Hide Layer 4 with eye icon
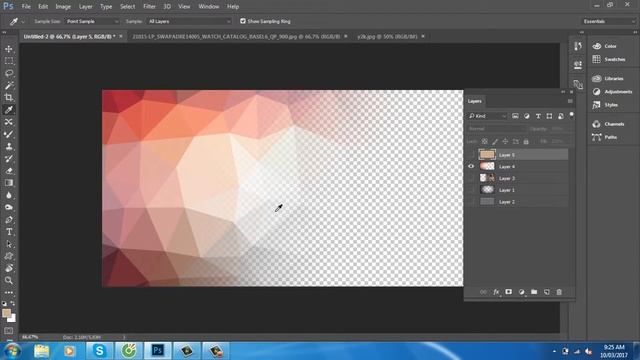Image resolution: width=640 pixels, height=360 pixels. tap(471, 166)
